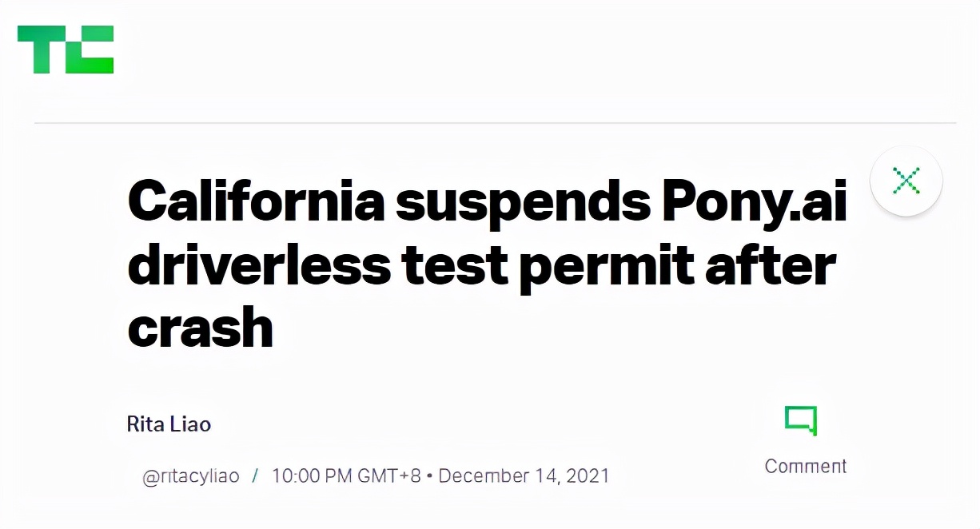The height and width of the screenshot is (529, 980).
Task: Click the December 14, 2021 date
Action: tap(524, 476)
